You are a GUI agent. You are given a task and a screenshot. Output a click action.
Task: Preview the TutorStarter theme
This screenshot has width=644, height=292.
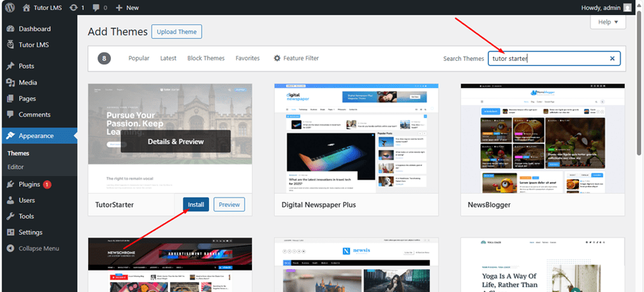click(x=229, y=205)
